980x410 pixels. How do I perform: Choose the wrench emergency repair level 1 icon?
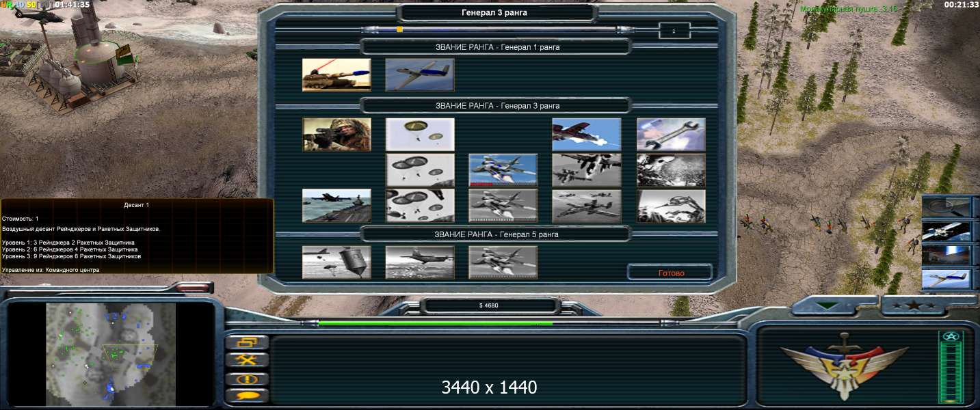[x=670, y=135]
